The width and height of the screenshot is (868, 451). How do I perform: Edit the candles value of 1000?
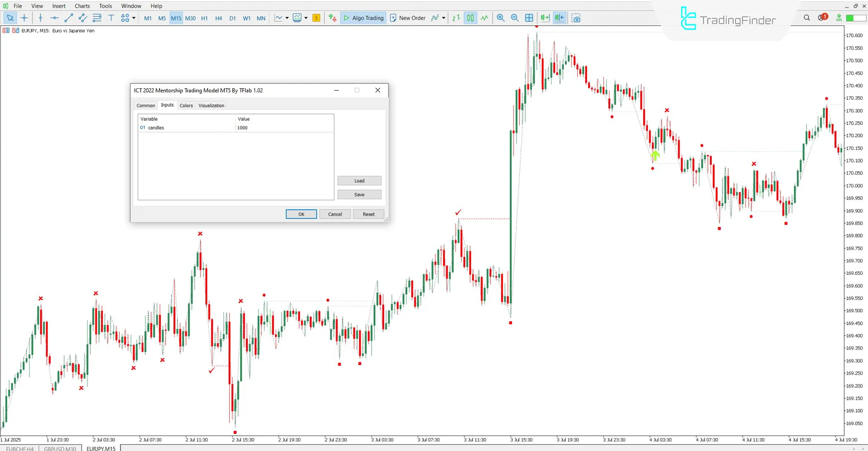[x=242, y=128]
